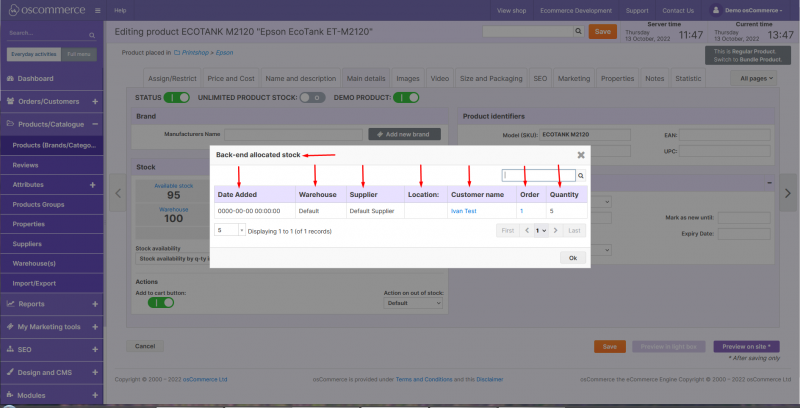Click previous page arrow in dialog pagination
This screenshot has width=800, height=408.
coord(529,230)
